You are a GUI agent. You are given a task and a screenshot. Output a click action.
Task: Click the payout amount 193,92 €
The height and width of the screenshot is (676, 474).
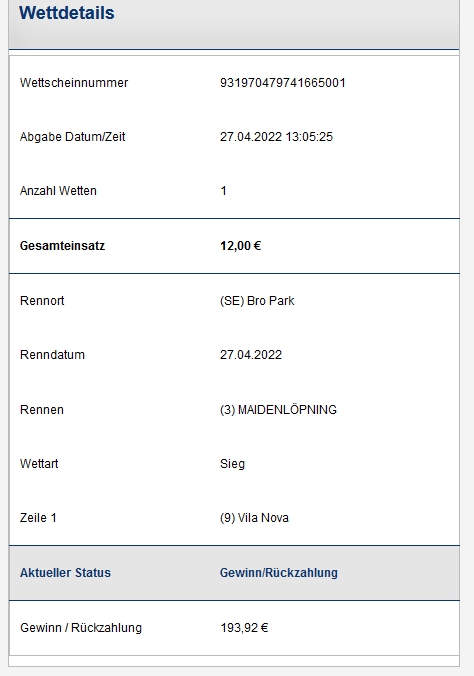pos(244,628)
